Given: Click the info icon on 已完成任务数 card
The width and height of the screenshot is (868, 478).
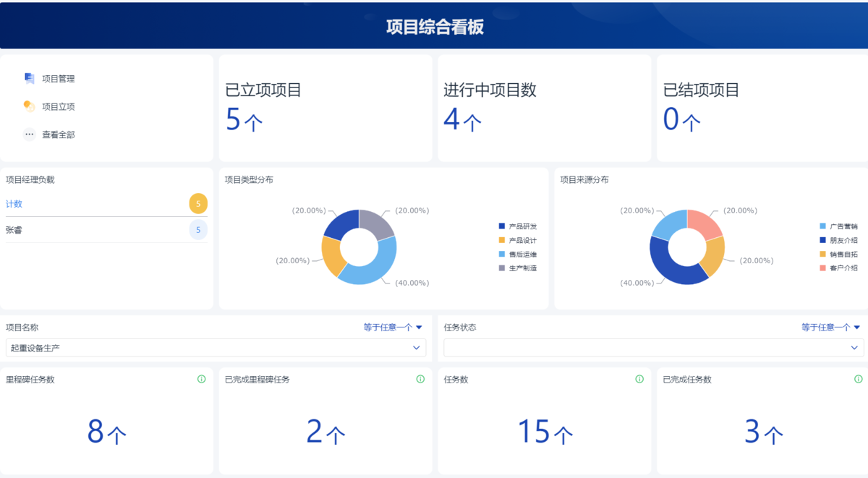Looking at the screenshot, I should 858,377.
